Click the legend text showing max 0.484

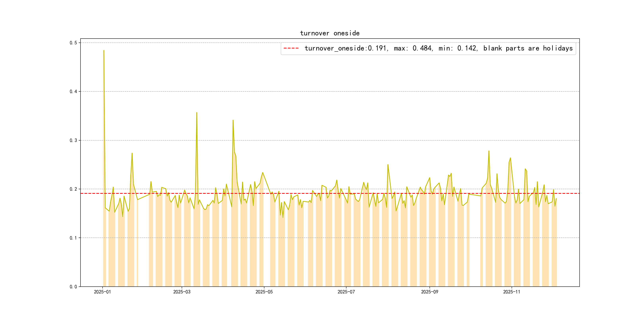coord(413,48)
